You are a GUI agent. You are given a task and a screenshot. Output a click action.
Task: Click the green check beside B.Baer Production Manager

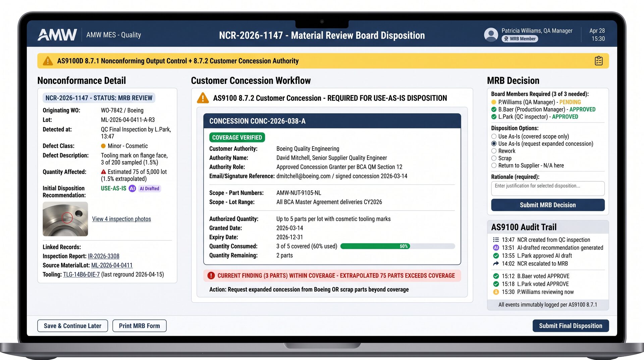[494, 109]
